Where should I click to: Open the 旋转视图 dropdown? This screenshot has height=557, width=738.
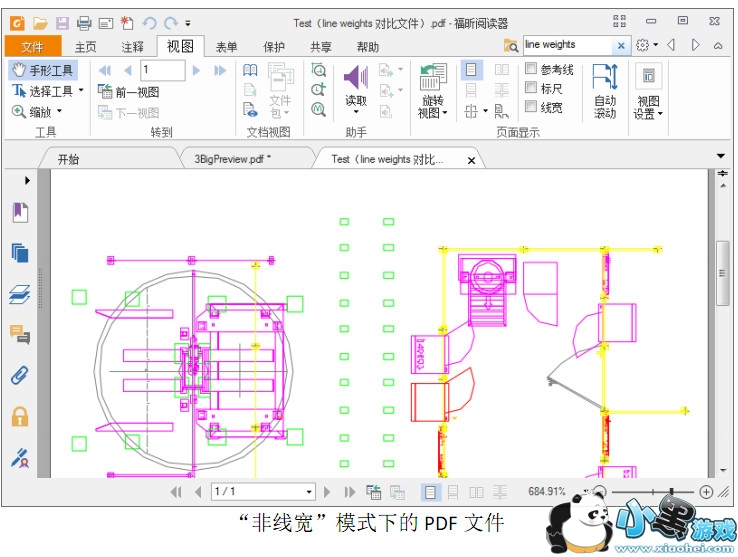point(433,91)
